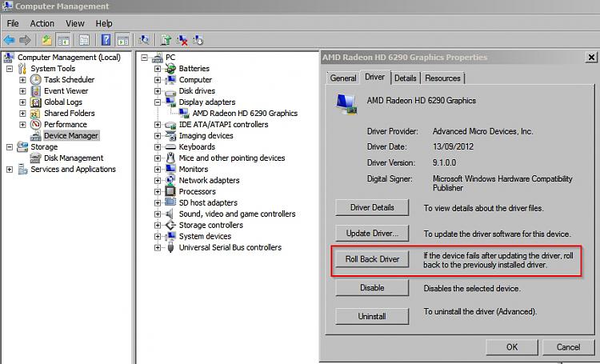Click the Imaging devices icon
600x364 pixels.
tap(170, 135)
